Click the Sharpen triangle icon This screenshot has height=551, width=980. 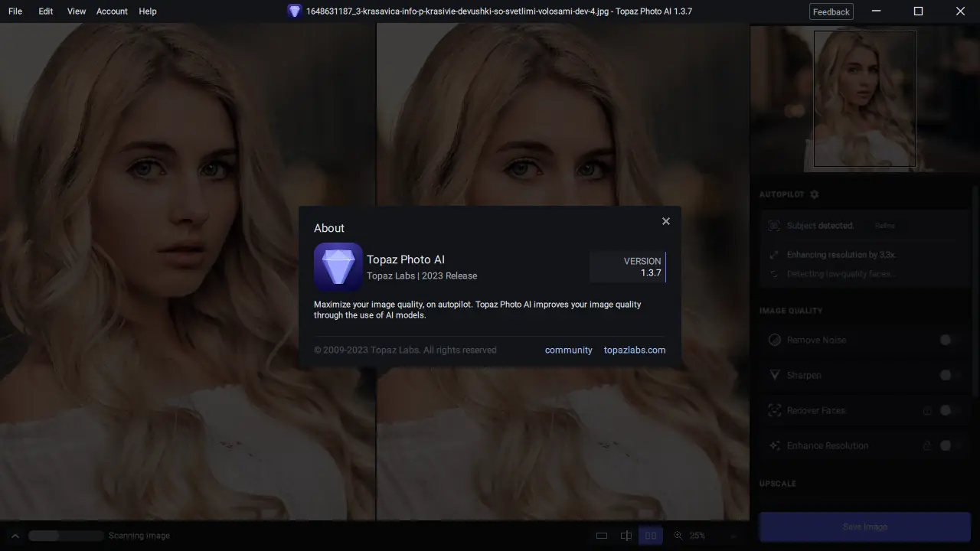[774, 375]
